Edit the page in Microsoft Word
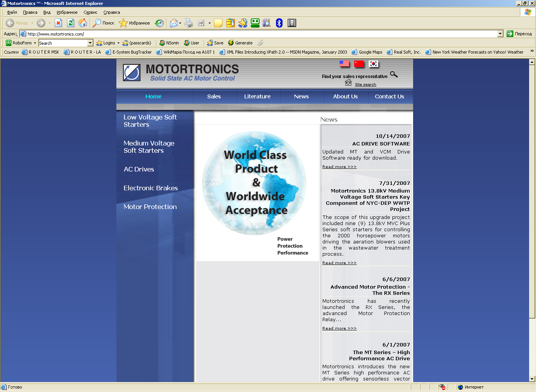Image resolution: width=536 pixels, height=392 pixels. click(x=200, y=23)
